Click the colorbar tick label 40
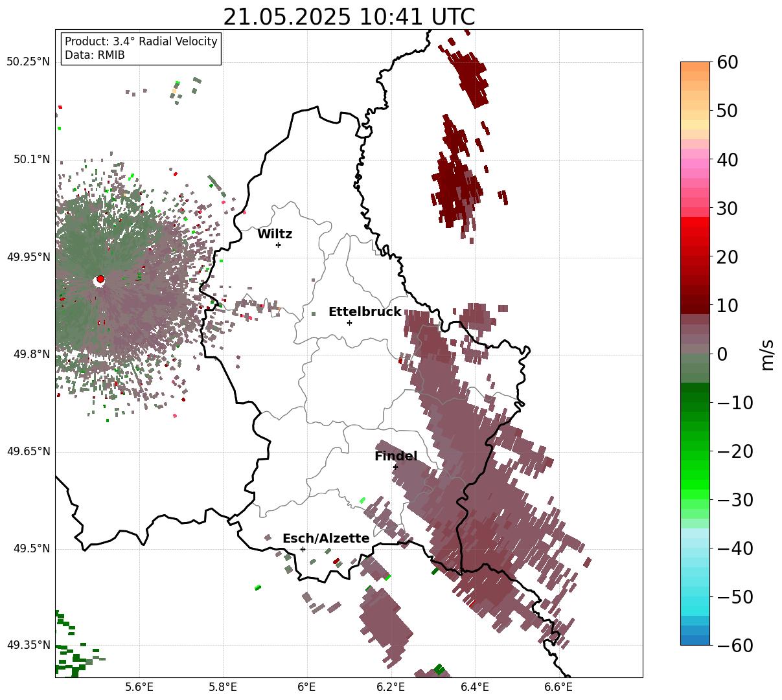This screenshot has width=782, height=700. pos(728,160)
